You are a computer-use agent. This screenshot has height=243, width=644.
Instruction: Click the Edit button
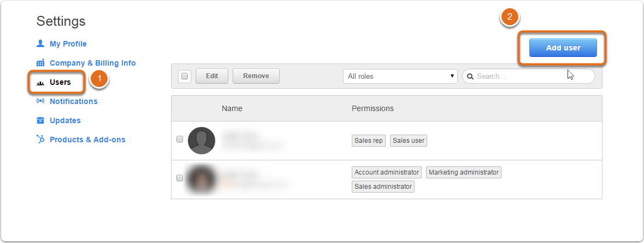pos(212,76)
